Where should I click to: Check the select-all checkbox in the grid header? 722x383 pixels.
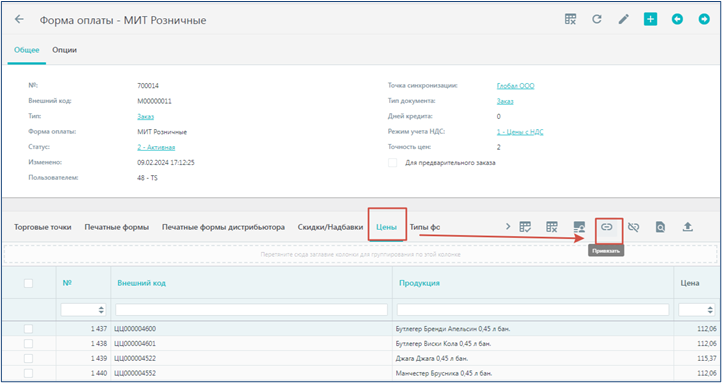(28, 284)
